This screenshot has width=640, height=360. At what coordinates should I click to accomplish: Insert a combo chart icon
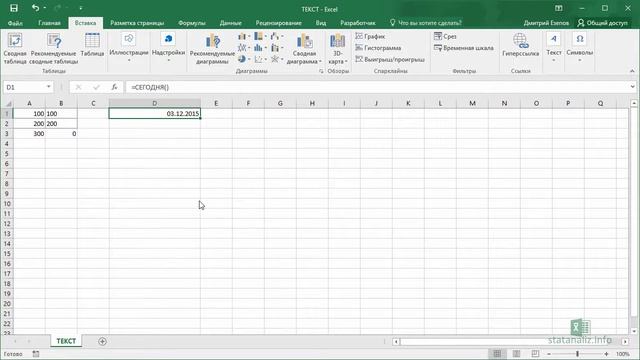pyautogui.click(x=275, y=48)
